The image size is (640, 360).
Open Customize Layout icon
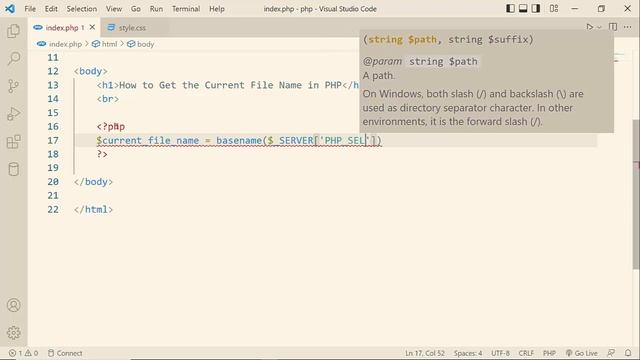tap(554, 8)
